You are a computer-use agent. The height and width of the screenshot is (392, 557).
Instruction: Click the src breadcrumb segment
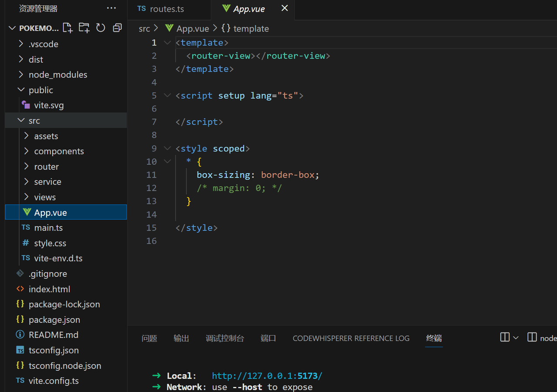(144, 29)
